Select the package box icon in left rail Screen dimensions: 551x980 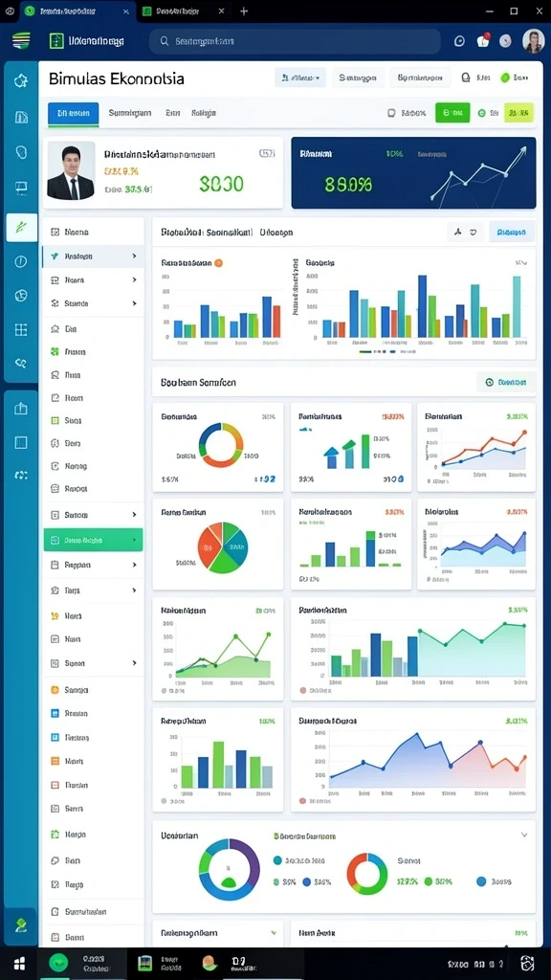coord(21,409)
